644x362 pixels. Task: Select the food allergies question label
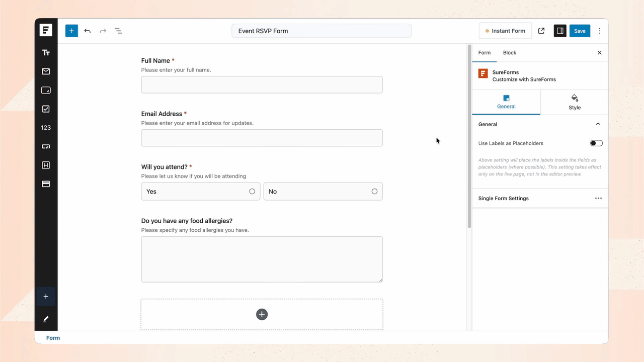click(x=187, y=221)
